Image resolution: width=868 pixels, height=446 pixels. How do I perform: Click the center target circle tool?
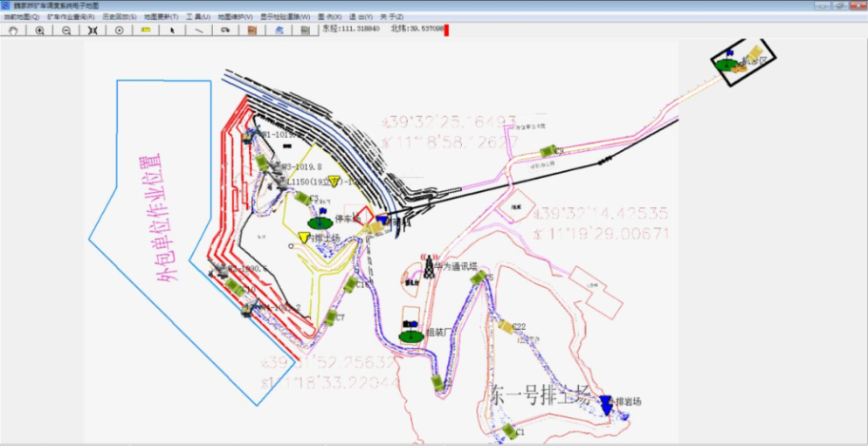coord(120,30)
